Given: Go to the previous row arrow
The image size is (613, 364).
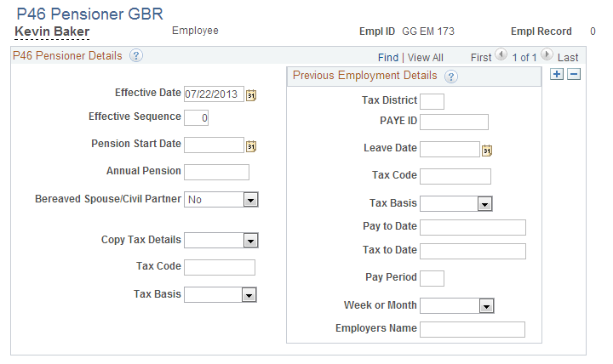Looking at the screenshot, I should 501,54.
